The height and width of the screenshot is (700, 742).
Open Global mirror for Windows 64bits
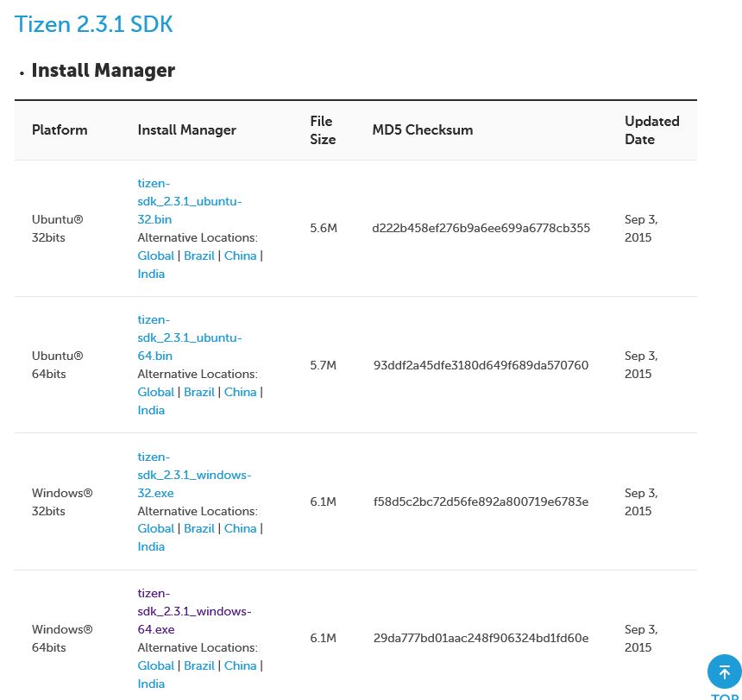tap(155, 665)
